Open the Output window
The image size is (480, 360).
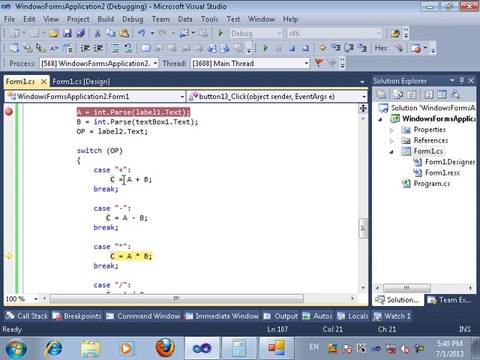pyautogui.click(x=281, y=316)
